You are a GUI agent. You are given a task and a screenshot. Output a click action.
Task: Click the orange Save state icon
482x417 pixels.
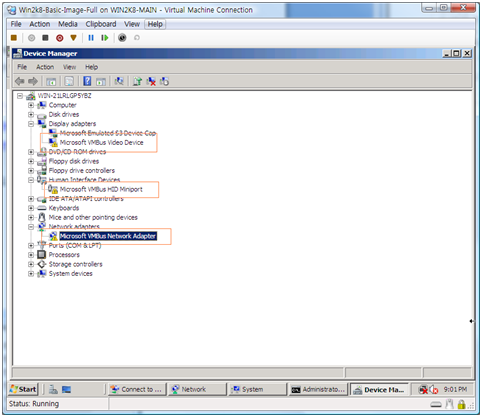[73, 38]
